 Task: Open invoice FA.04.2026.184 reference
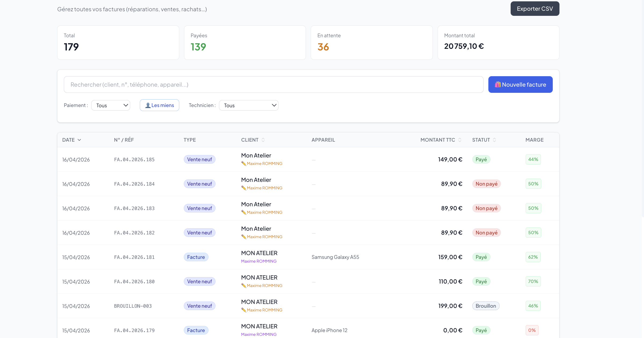tap(134, 184)
